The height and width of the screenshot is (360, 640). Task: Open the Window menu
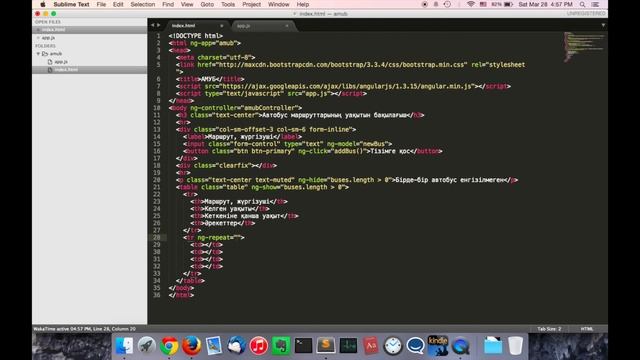pyautogui.click(x=278, y=4)
